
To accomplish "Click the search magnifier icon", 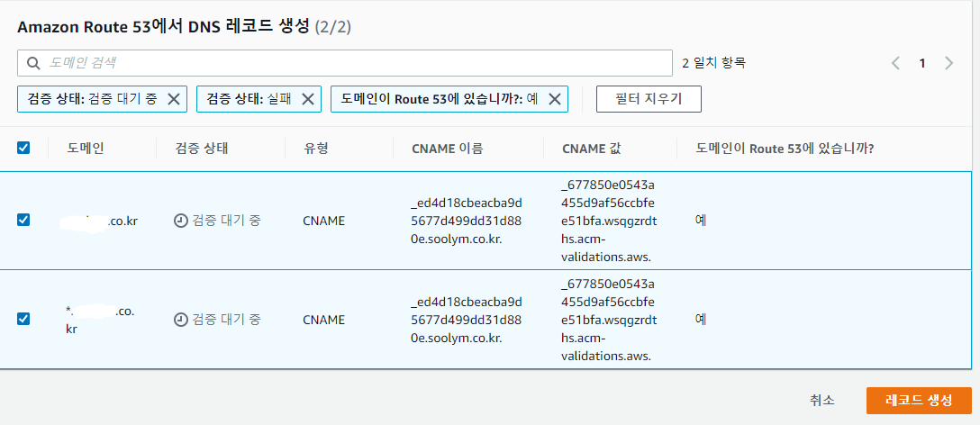I will click(33, 62).
